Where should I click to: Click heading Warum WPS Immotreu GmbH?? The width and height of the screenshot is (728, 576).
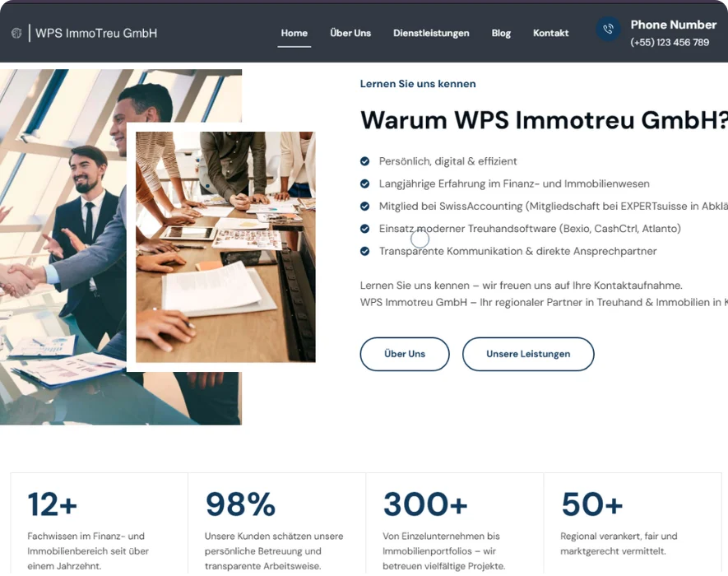pos(544,120)
